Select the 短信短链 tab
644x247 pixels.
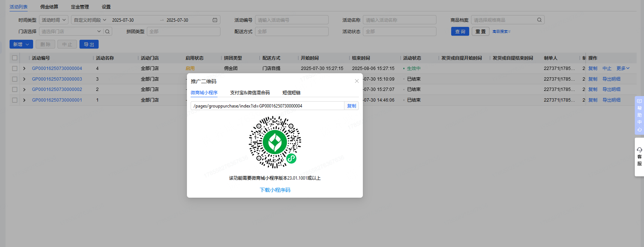(291, 93)
